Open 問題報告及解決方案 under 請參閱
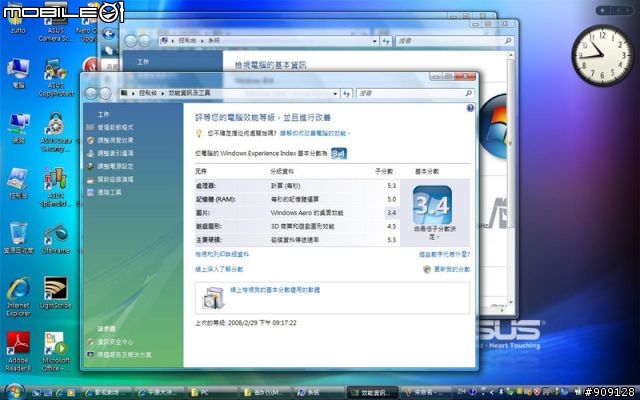The image size is (640, 400). pos(124,355)
